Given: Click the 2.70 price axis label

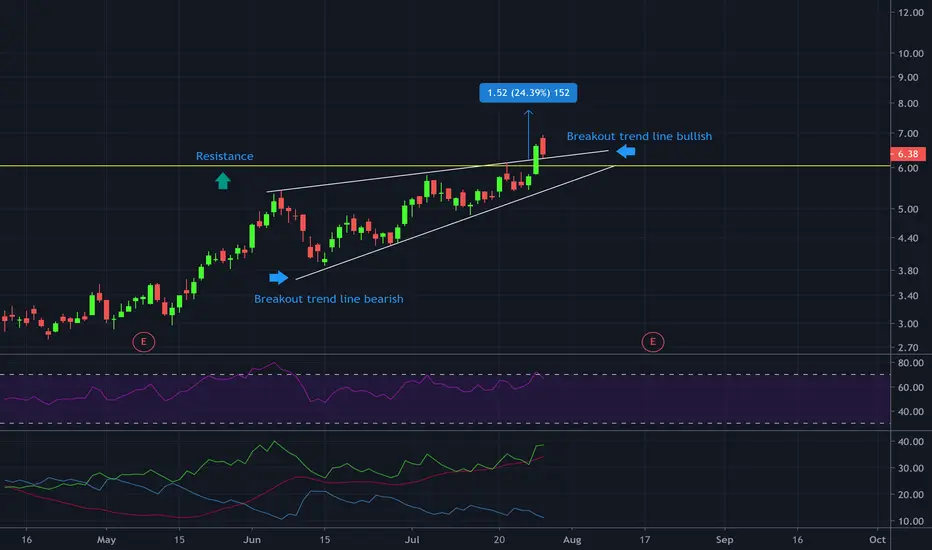Looking at the screenshot, I should click(908, 347).
